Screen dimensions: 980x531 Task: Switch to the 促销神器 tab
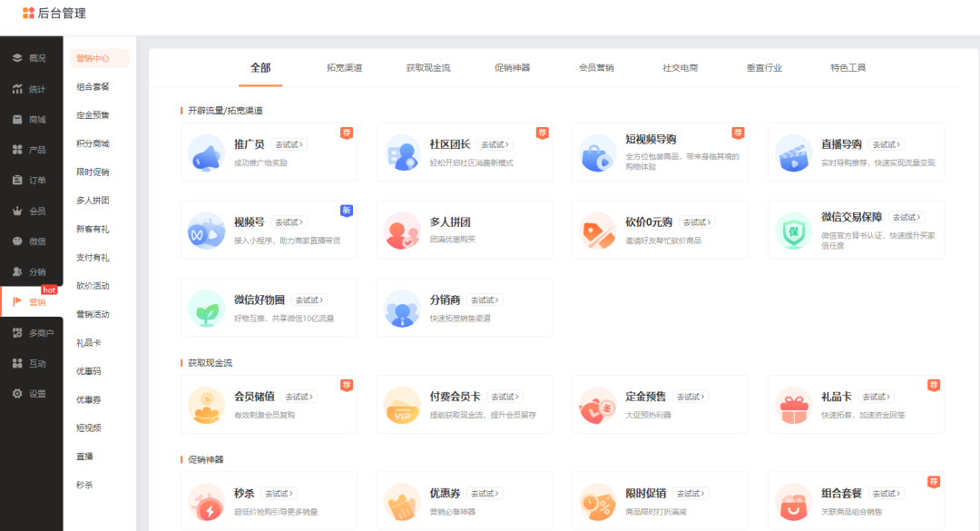[513, 67]
